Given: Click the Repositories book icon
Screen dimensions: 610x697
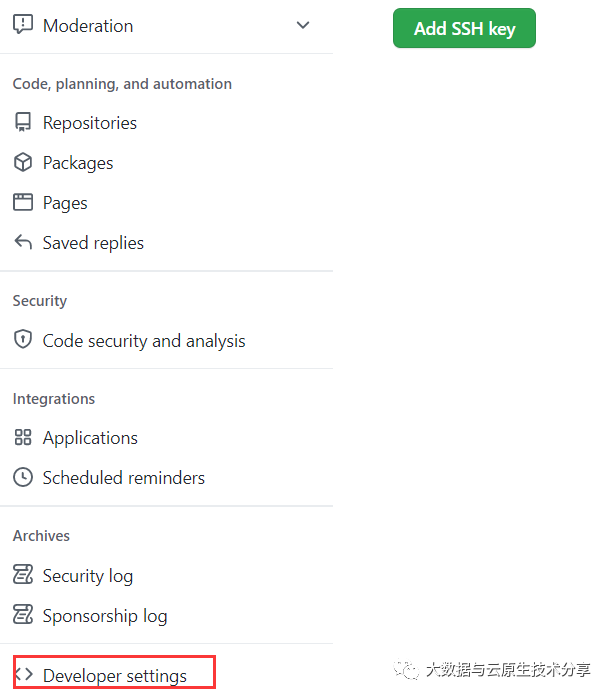Looking at the screenshot, I should tap(23, 122).
